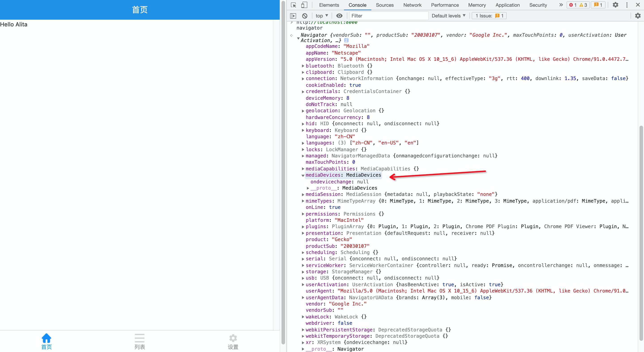Collapse the Navigator object root
Screen dimensions: 644x352
coord(298,38)
